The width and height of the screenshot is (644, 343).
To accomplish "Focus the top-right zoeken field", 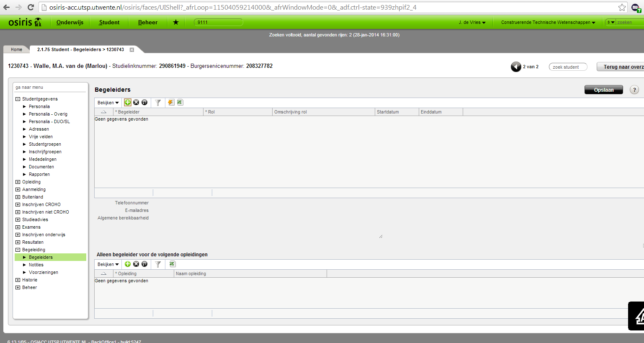I will (x=630, y=23).
